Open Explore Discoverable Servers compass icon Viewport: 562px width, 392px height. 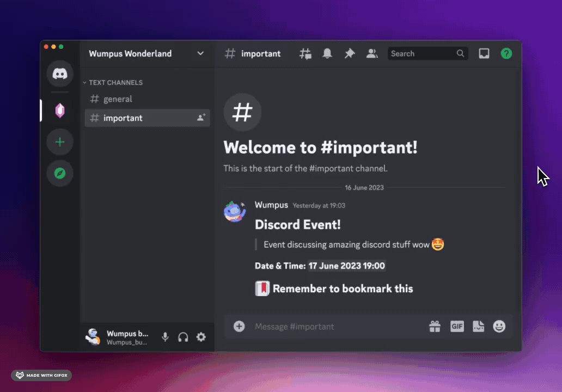coord(60,173)
